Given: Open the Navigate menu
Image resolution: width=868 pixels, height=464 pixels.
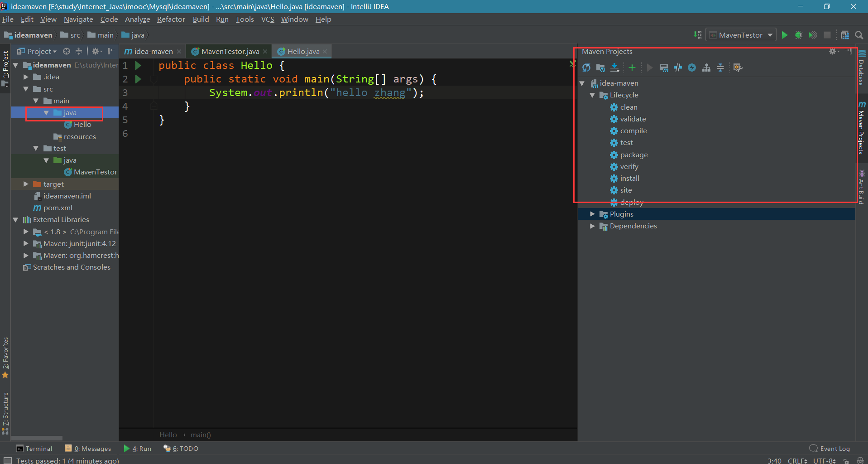Looking at the screenshot, I should point(78,19).
